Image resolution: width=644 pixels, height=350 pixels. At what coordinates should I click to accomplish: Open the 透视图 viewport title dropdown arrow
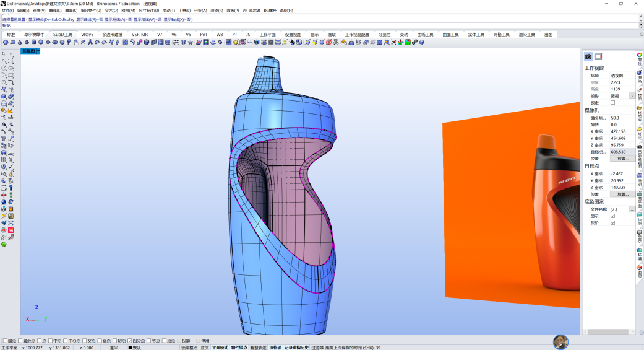point(38,51)
